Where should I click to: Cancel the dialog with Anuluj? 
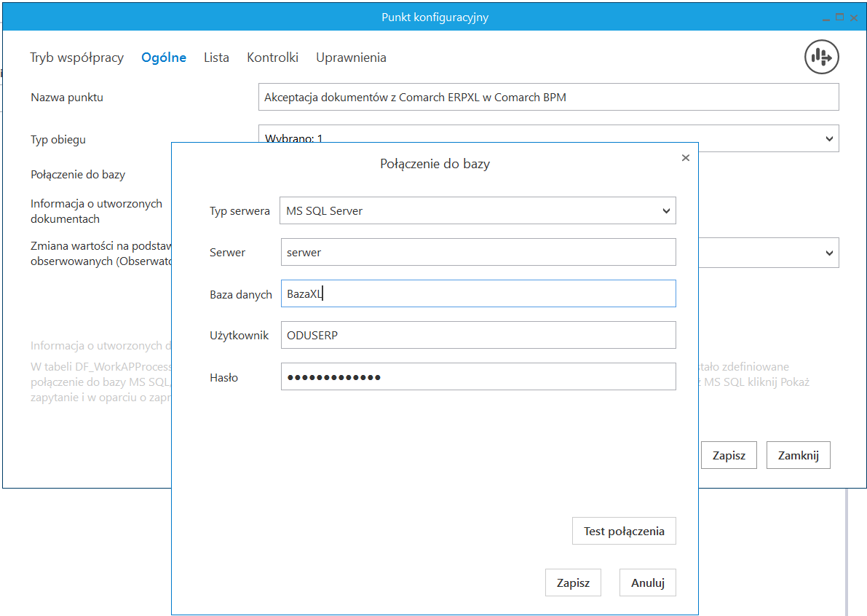647,583
